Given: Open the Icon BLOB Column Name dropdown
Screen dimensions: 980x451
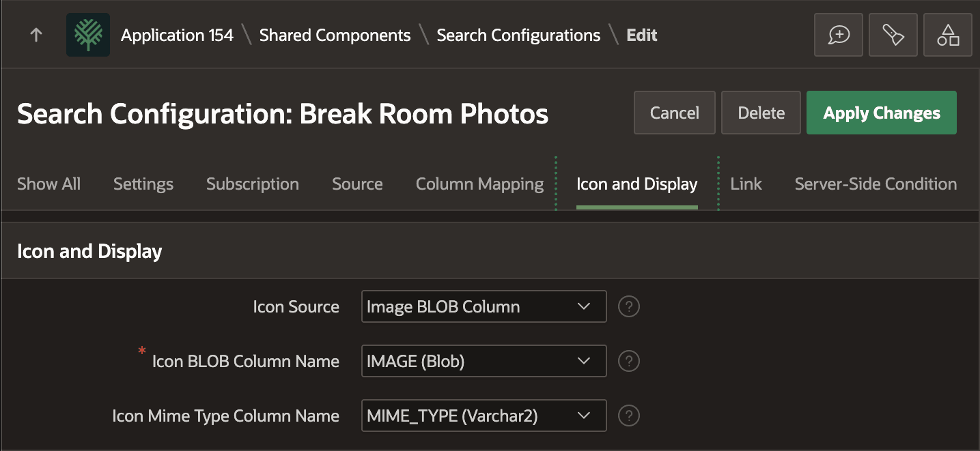Looking at the screenshot, I should [484, 361].
